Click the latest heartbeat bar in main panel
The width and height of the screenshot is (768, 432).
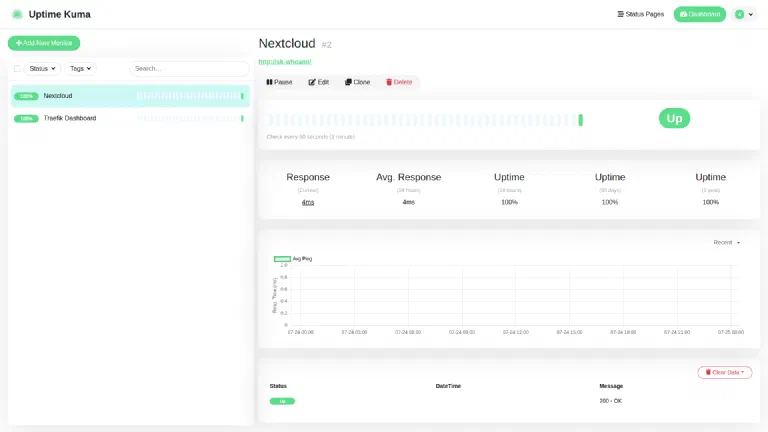[x=581, y=120]
